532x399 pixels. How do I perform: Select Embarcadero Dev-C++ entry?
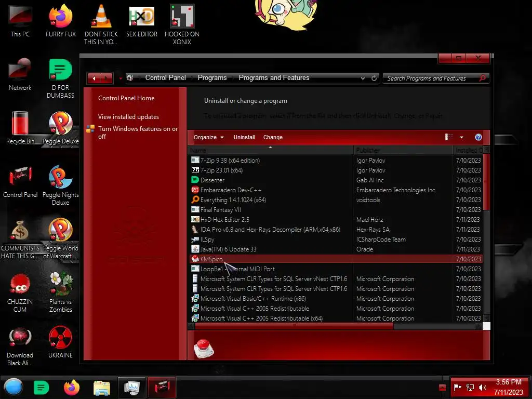pyautogui.click(x=335, y=190)
